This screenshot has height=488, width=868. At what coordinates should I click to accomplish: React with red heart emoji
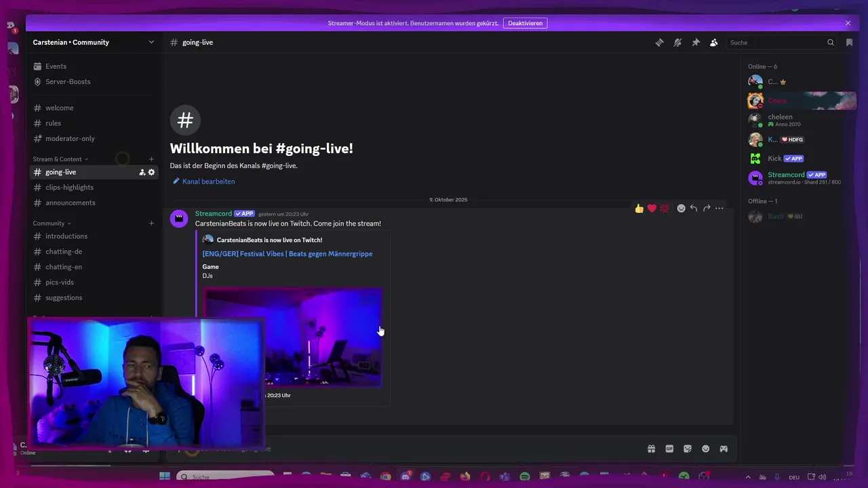(x=652, y=209)
